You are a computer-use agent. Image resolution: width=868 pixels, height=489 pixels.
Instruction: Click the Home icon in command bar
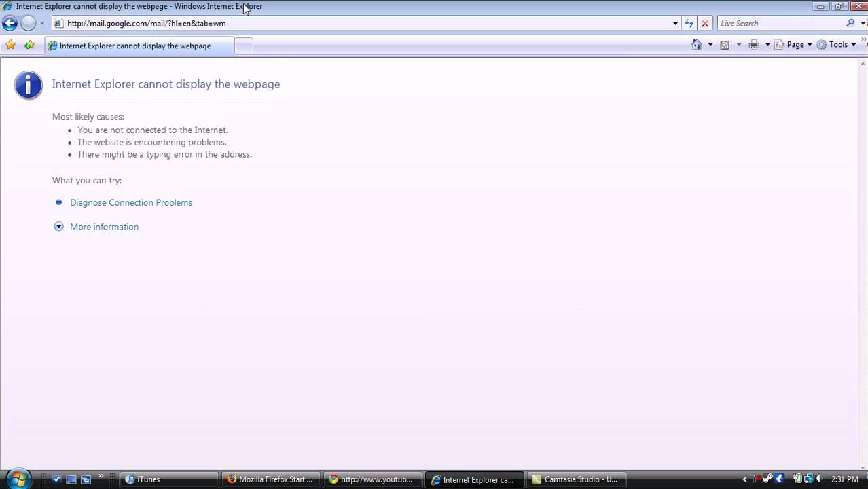[697, 45]
